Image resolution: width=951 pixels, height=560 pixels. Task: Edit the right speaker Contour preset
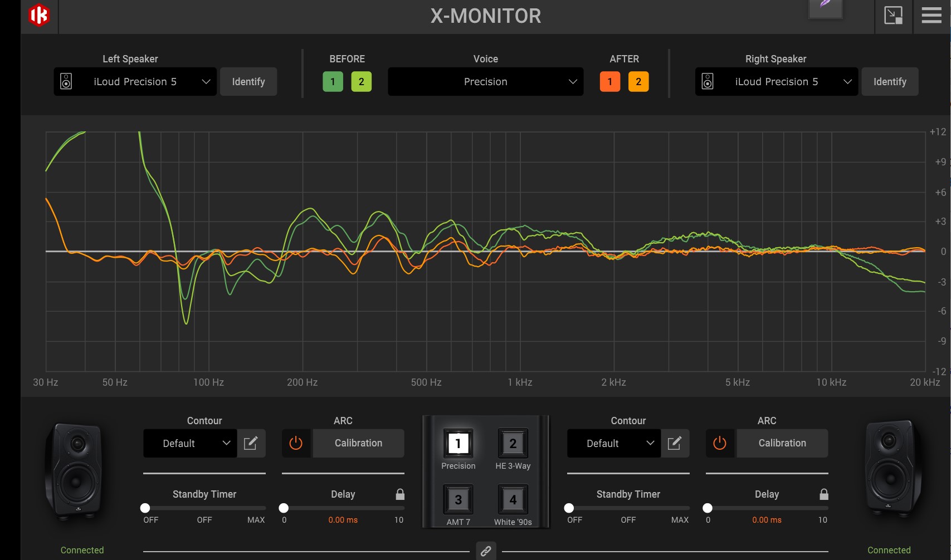[x=675, y=443]
